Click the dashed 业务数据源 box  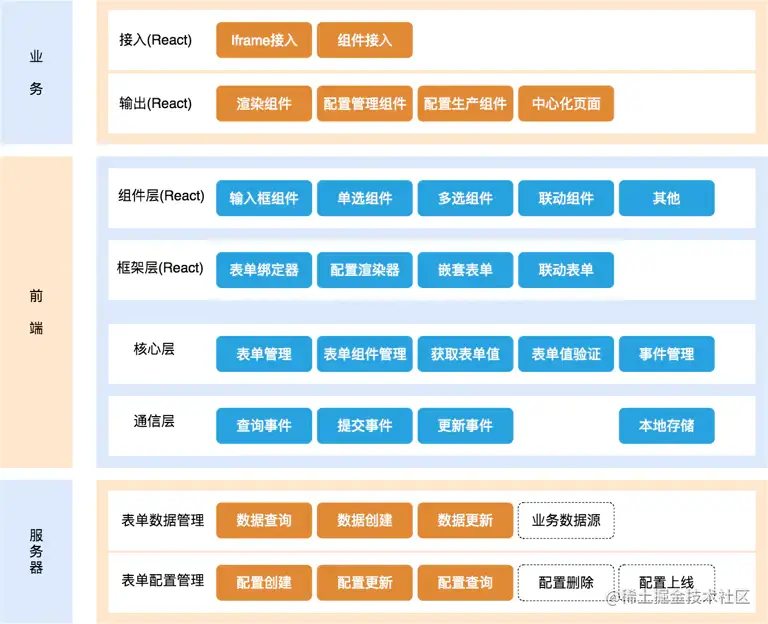(x=566, y=520)
